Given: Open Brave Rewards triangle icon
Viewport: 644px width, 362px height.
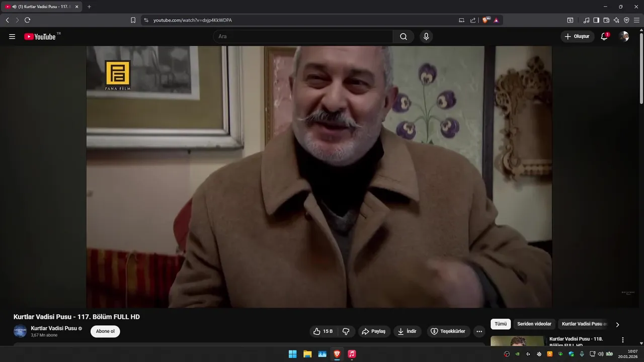Looking at the screenshot, I should (x=496, y=20).
